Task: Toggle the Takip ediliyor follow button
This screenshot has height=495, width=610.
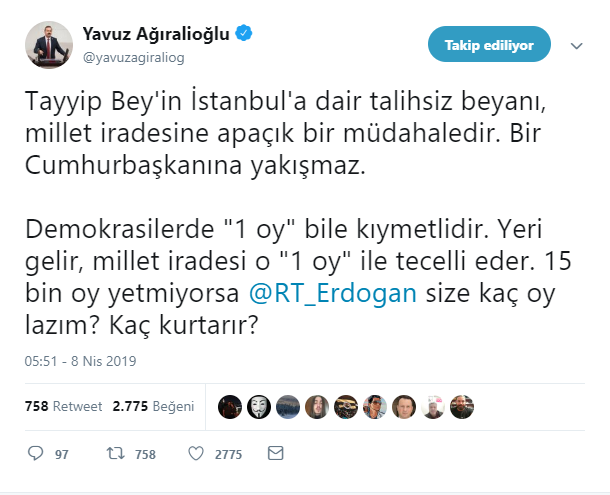Action: (489, 44)
